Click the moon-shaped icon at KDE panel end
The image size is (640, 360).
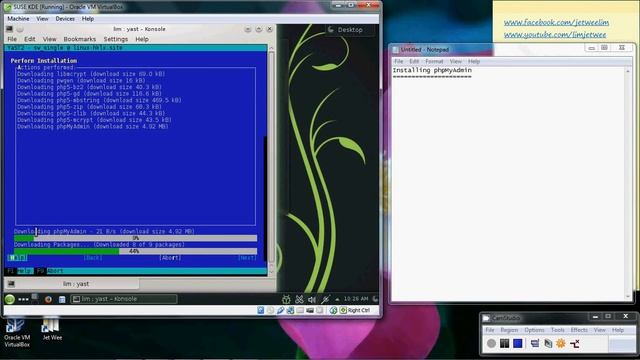[375, 299]
